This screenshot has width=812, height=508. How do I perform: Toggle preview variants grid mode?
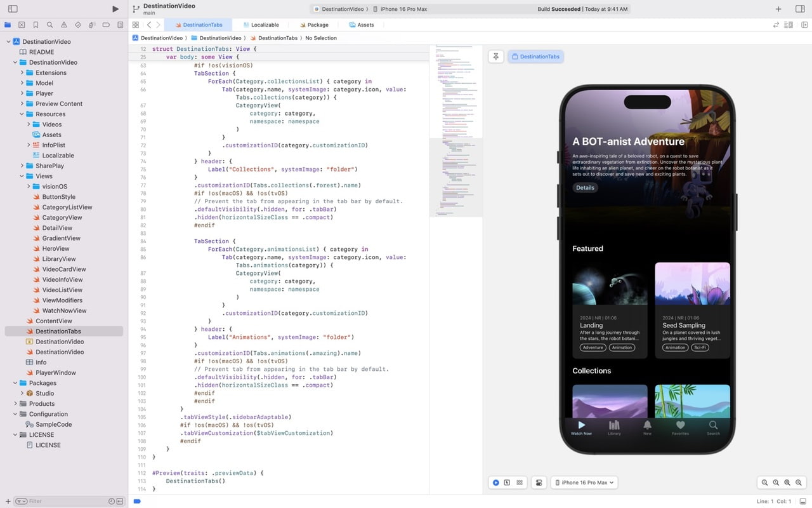point(520,483)
